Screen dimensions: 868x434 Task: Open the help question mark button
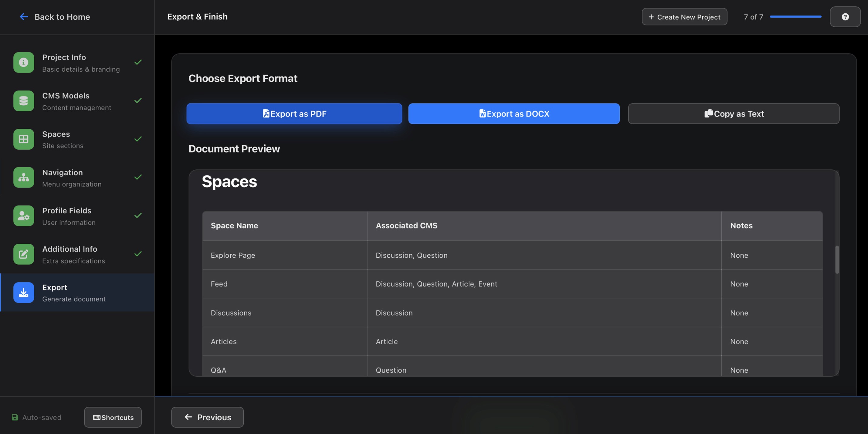click(x=845, y=16)
